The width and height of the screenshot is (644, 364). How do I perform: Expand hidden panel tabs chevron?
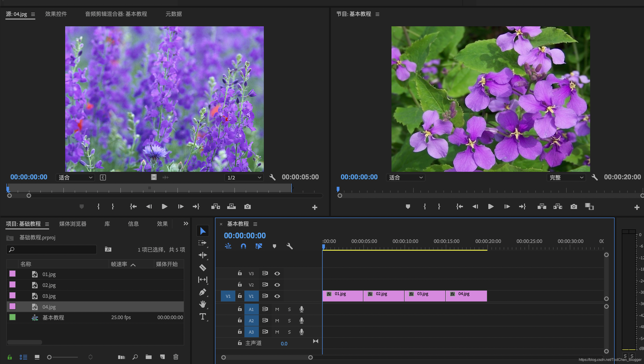tap(186, 223)
